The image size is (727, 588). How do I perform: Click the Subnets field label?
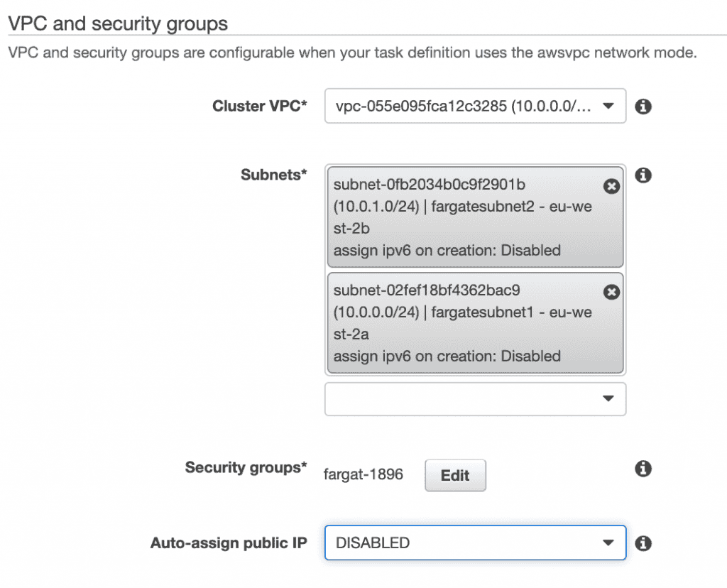274,175
